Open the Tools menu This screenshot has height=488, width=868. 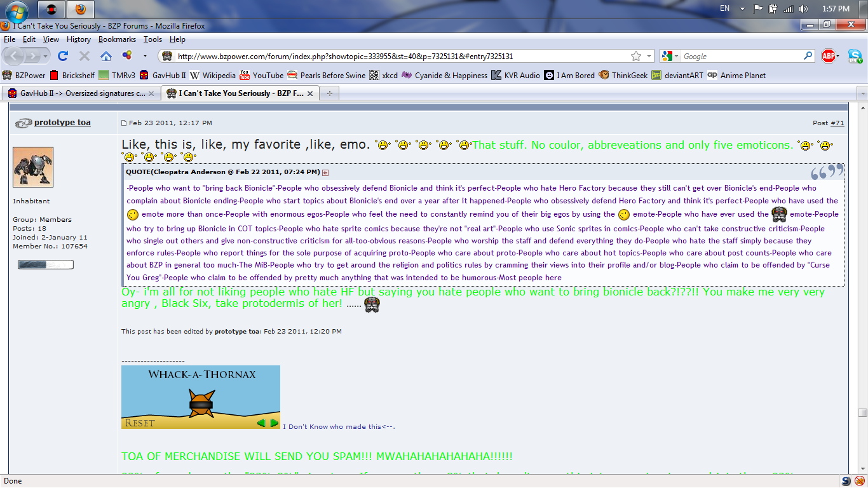point(152,39)
